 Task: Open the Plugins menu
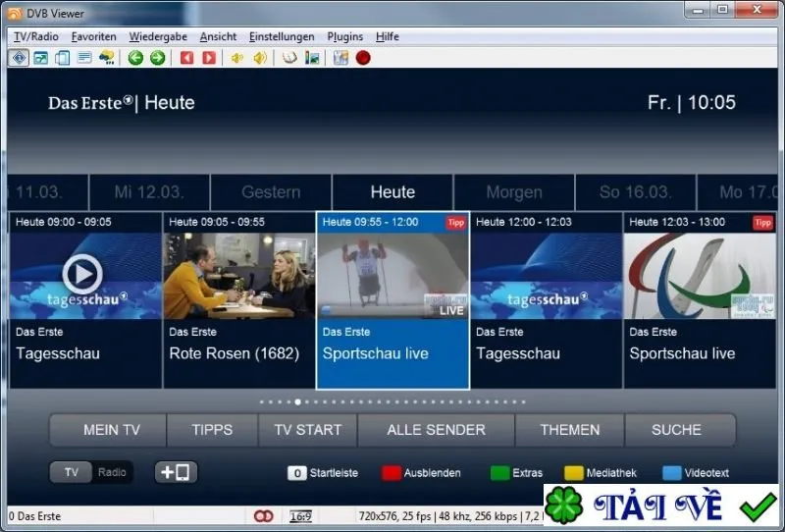click(345, 36)
